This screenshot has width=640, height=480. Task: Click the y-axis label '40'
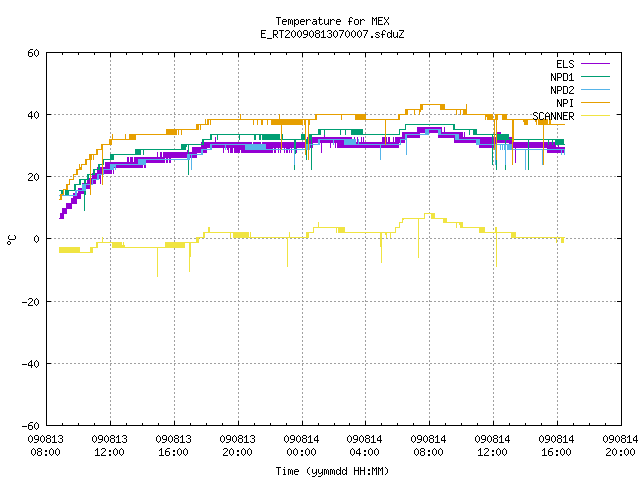[33, 115]
